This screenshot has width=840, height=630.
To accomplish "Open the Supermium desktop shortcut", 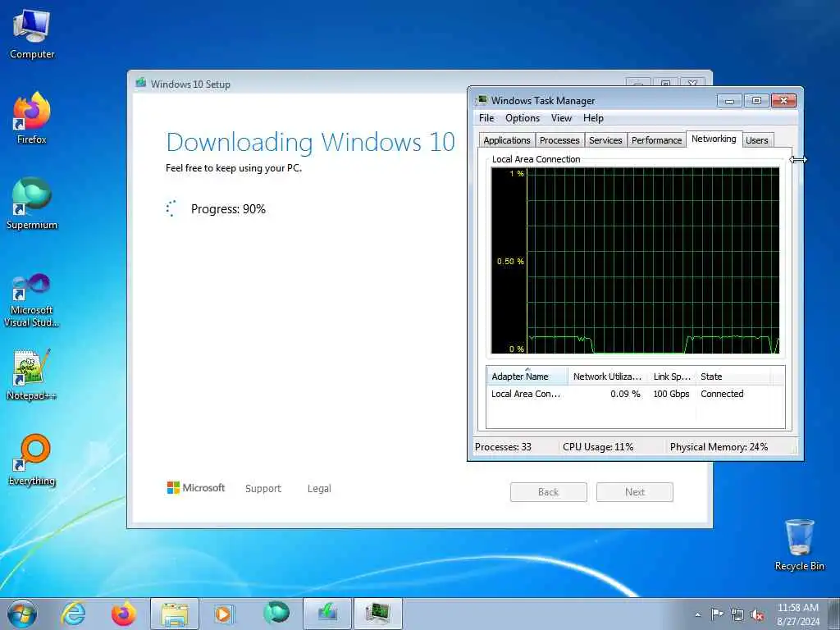I will point(32,203).
